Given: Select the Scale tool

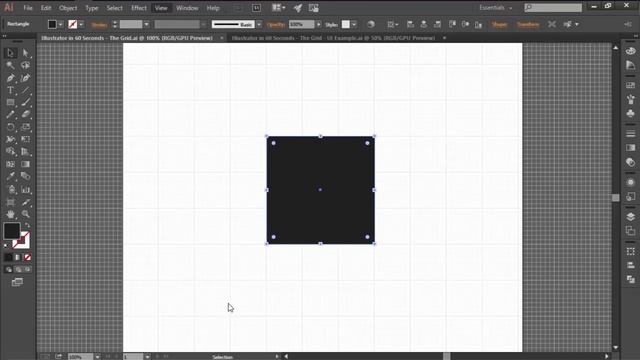Looking at the screenshot, I should (x=25, y=127).
